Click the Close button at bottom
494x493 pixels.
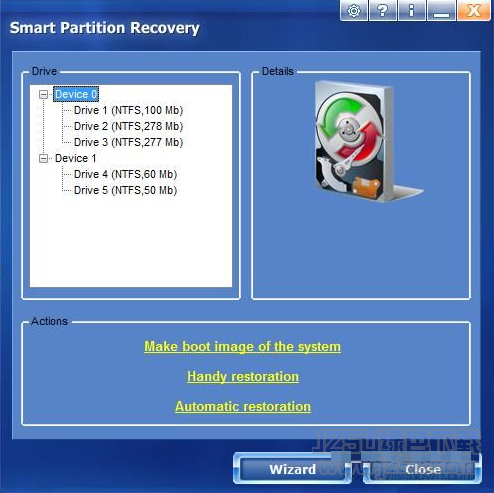point(423,469)
